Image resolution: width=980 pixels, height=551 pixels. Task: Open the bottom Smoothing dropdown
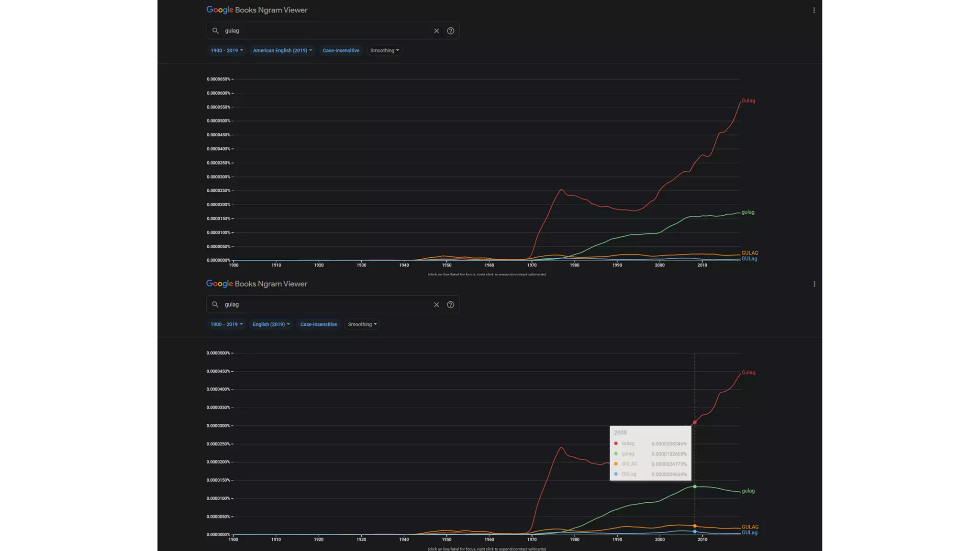pos(362,324)
